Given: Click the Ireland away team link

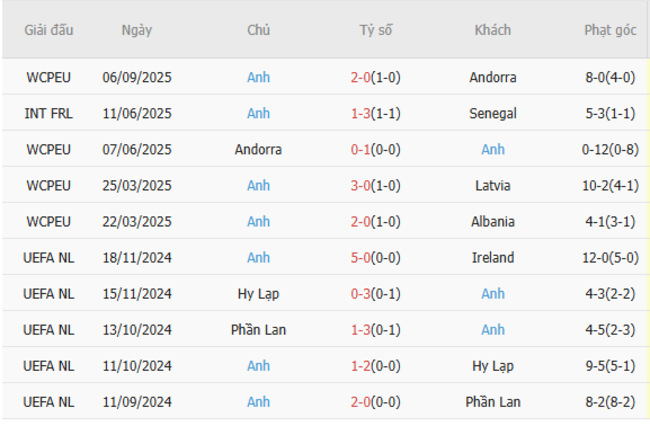Looking at the screenshot, I should pyautogui.click(x=492, y=257).
